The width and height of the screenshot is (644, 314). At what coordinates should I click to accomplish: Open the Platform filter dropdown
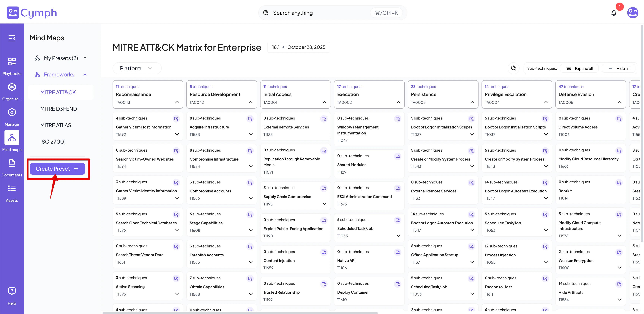pos(137,68)
